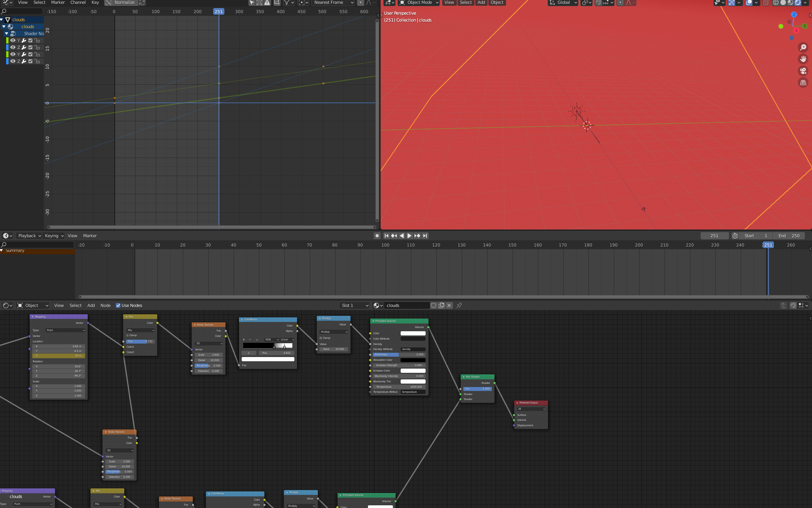812x508 pixels.
Task: Hide first Y channel using eye icon
Action: coord(13,40)
